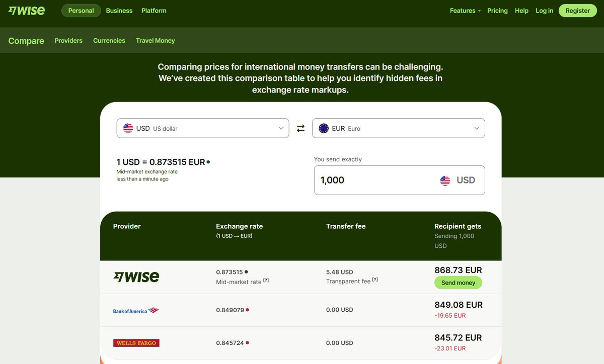The height and width of the screenshot is (364, 604).
Task: Click the Wells Fargo logo
Action: pyautogui.click(x=136, y=343)
